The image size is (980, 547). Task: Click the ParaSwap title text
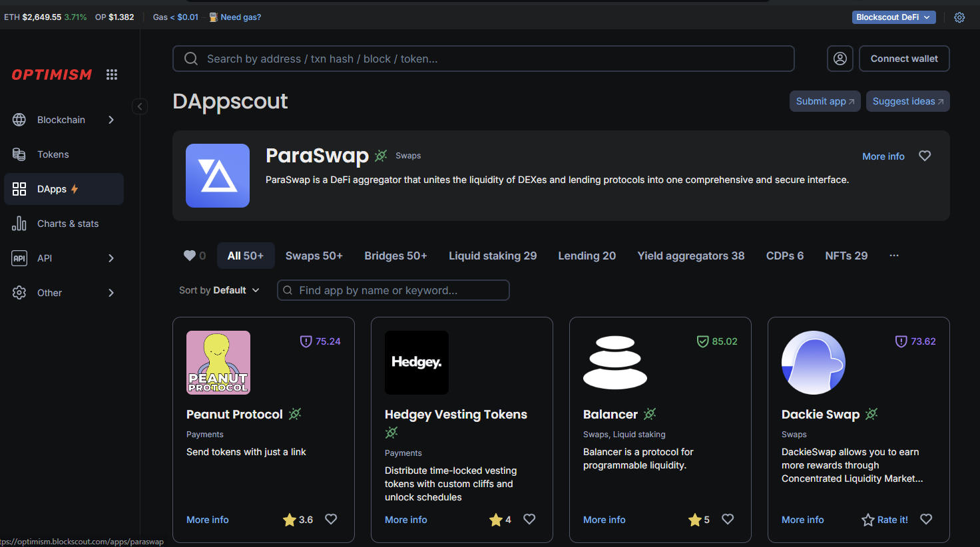click(317, 155)
